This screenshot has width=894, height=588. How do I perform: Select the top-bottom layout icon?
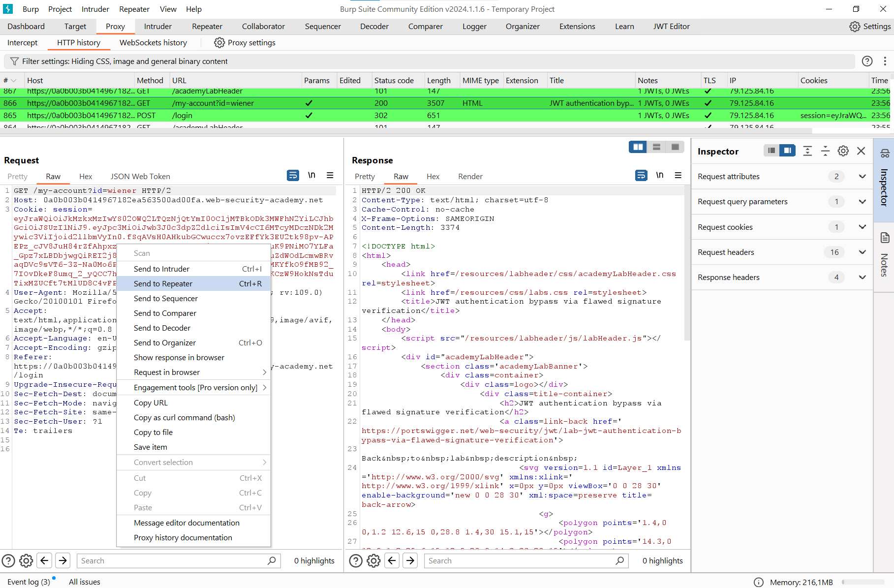point(656,147)
